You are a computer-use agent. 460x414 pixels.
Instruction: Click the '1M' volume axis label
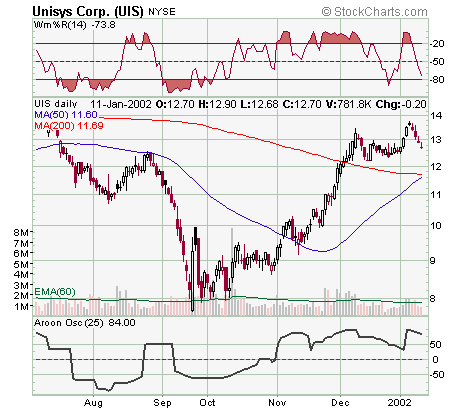pyautogui.click(x=21, y=306)
